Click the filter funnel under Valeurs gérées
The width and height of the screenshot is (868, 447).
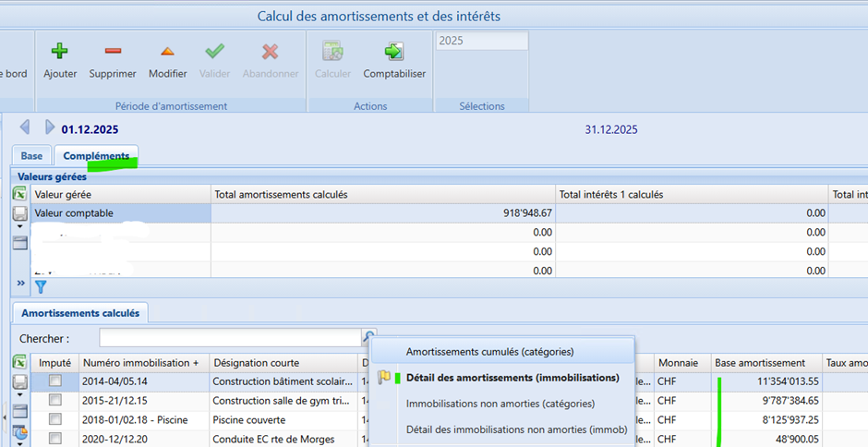(x=40, y=286)
